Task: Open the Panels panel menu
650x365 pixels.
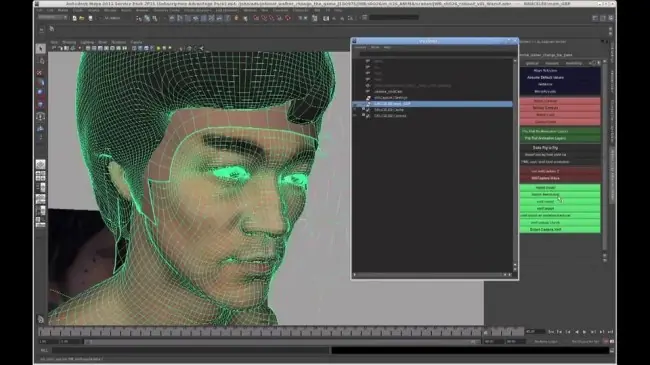Action: coord(136,42)
